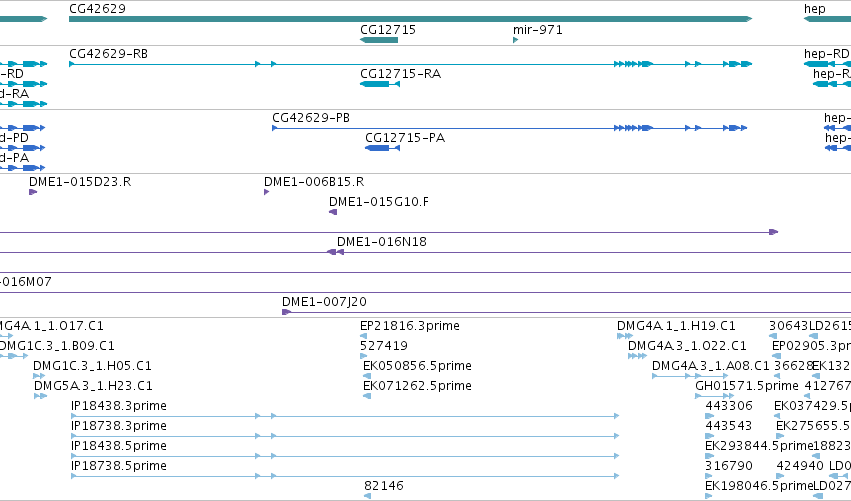Select the EP21816.3prime insertion arrow

[363, 336]
